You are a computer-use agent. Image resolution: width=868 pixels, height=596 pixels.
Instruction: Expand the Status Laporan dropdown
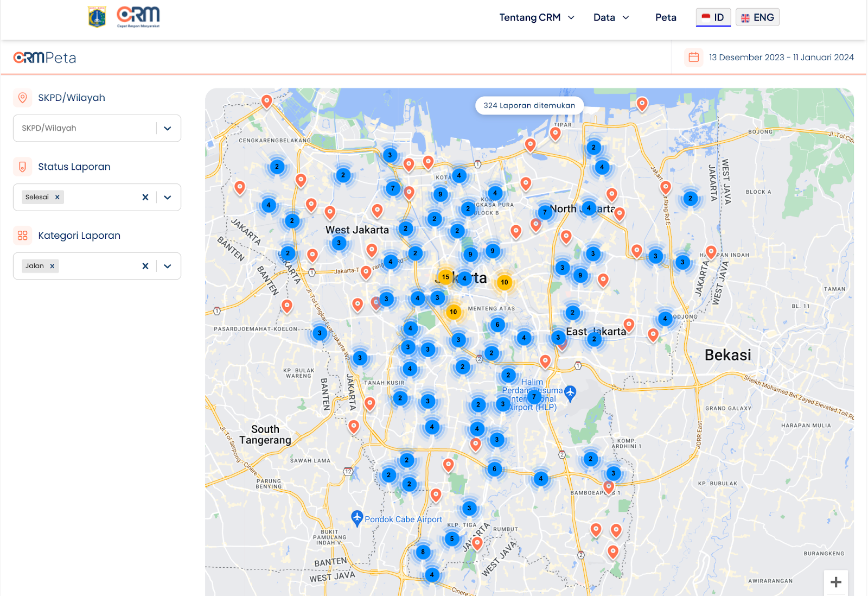(168, 198)
